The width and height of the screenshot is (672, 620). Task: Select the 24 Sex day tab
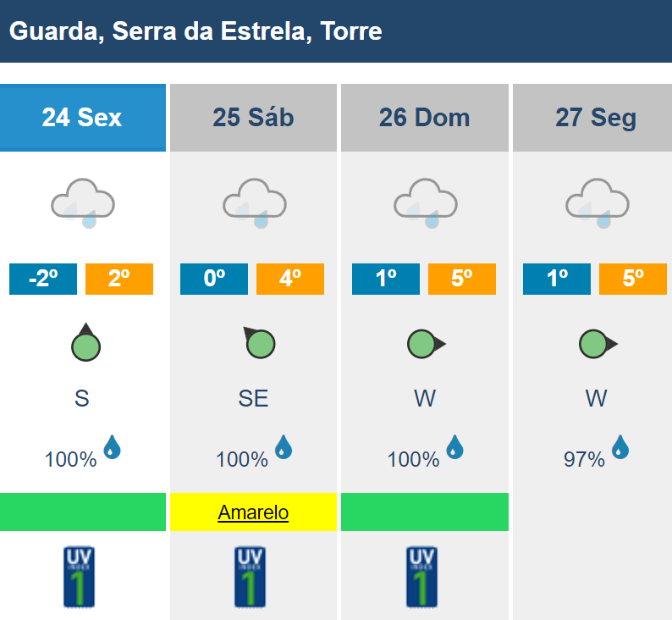pyautogui.click(x=83, y=118)
